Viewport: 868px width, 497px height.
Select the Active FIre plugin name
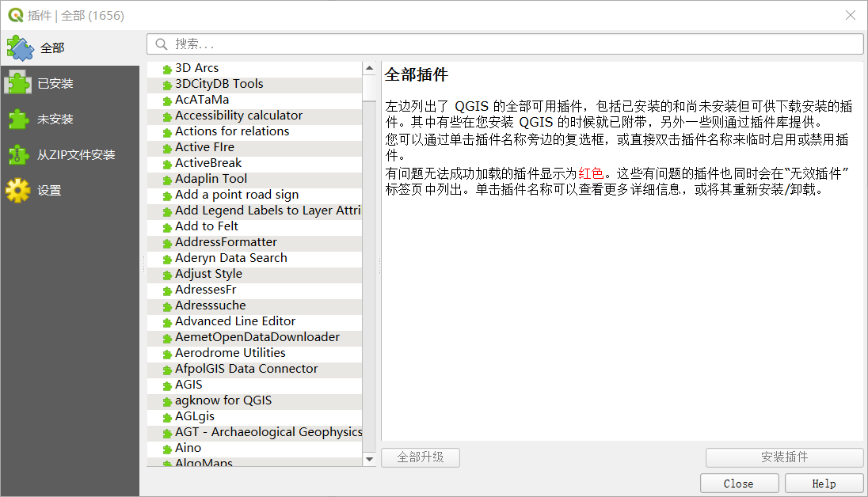[x=205, y=147]
